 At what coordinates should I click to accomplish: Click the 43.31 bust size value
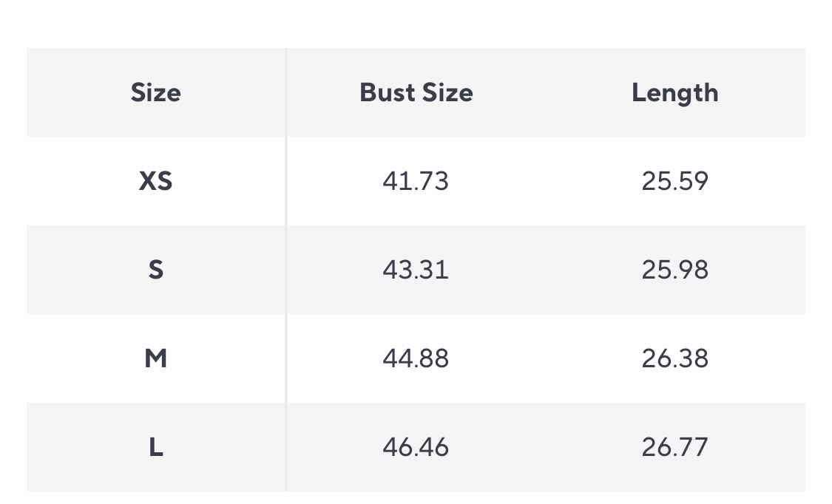[x=416, y=270]
